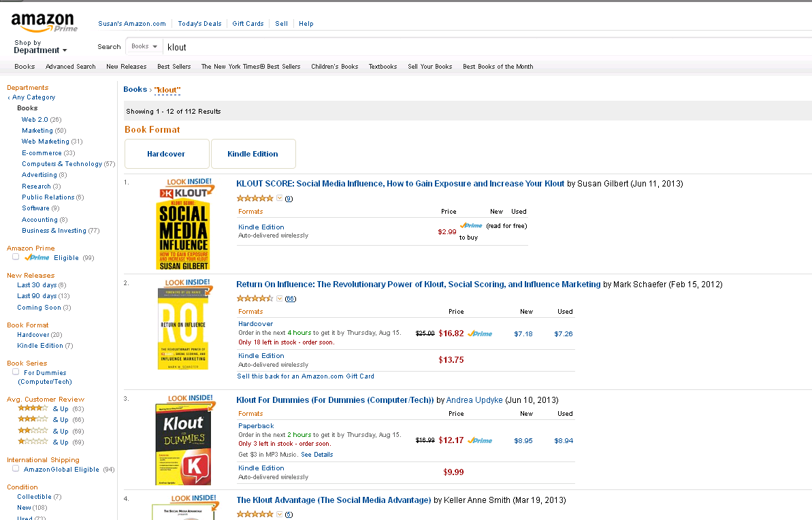Screen dimensions: 812x520
Task: Open author Andrea Updyke's page
Action: click(474, 400)
